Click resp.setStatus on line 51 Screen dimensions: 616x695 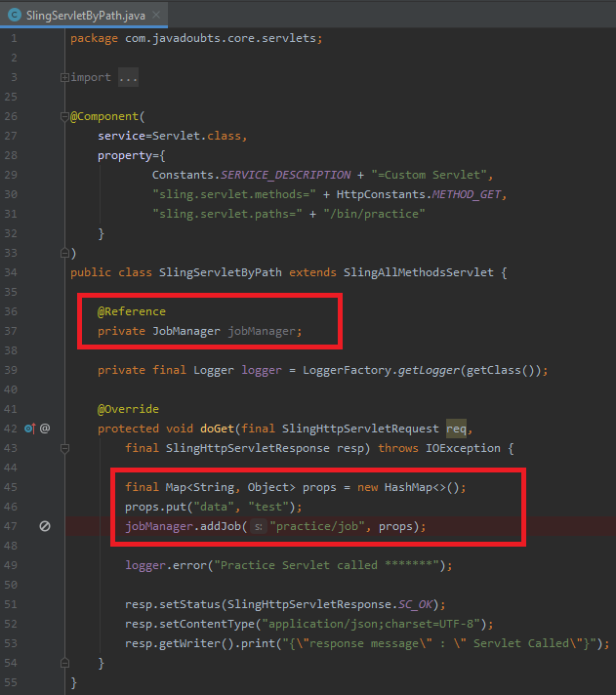pyautogui.click(x=173, y=604)
